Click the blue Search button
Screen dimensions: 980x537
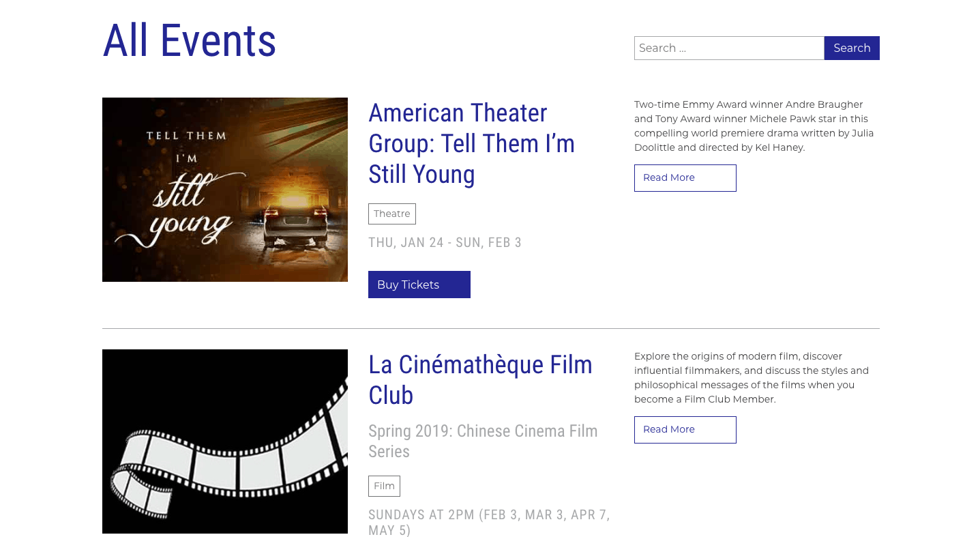click(x=852, y=48)
